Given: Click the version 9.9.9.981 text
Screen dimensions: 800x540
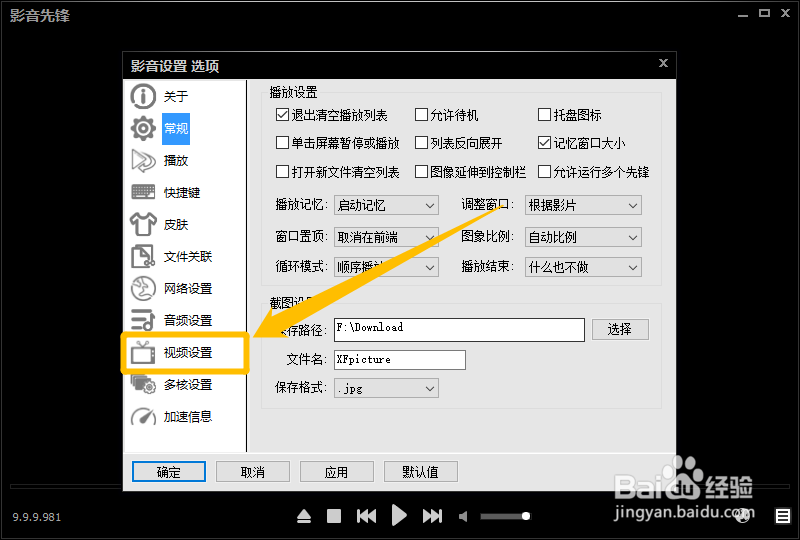Looking at the screenshot, I should pos(37,517).
